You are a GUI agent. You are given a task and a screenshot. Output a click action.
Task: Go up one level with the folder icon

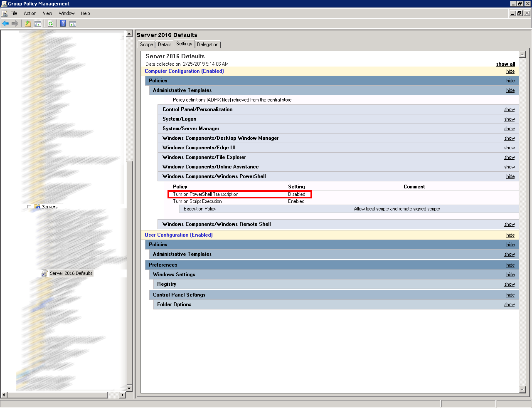[28, 23]
